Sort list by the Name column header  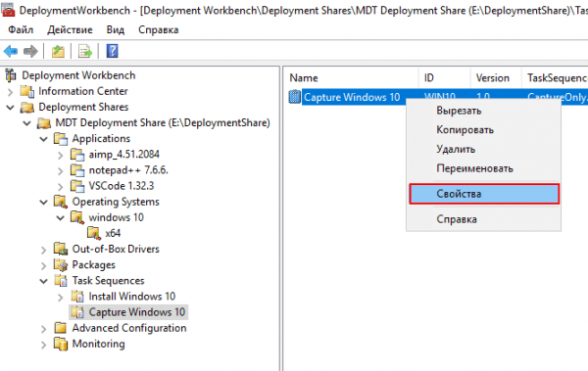[x=351, y=78]
